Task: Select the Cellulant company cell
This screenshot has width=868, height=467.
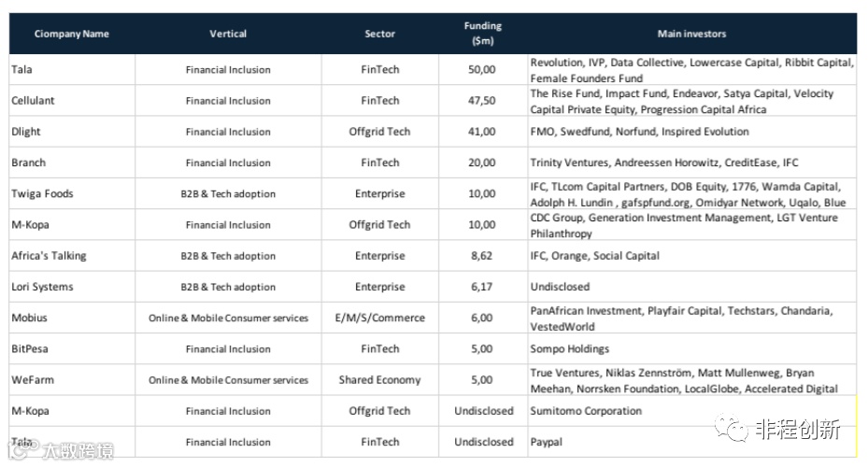Action: coord(36,101)
